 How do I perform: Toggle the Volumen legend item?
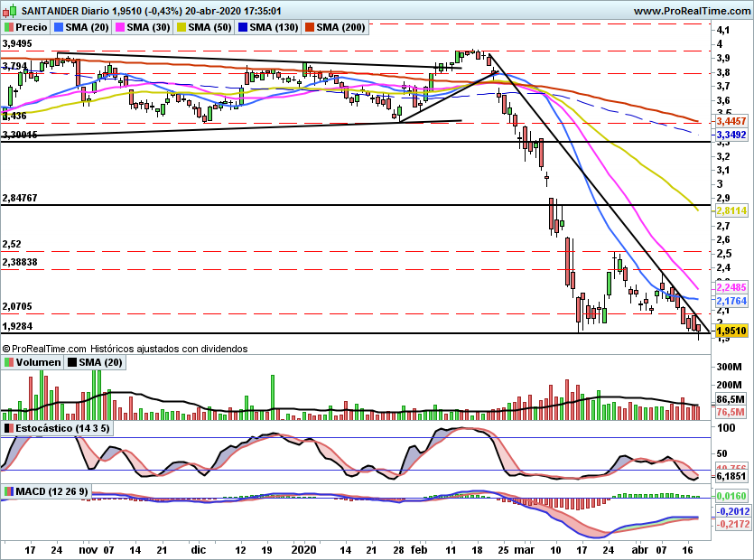pyautogui.click(x=33, y=362)
